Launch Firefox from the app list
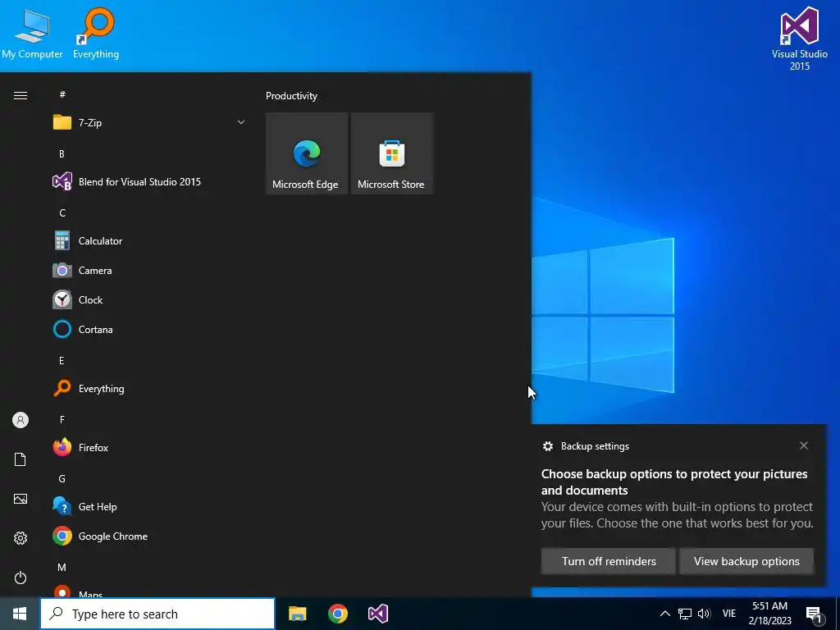The width and height of the screenshot is (840, 630). [x=149, y=447]
